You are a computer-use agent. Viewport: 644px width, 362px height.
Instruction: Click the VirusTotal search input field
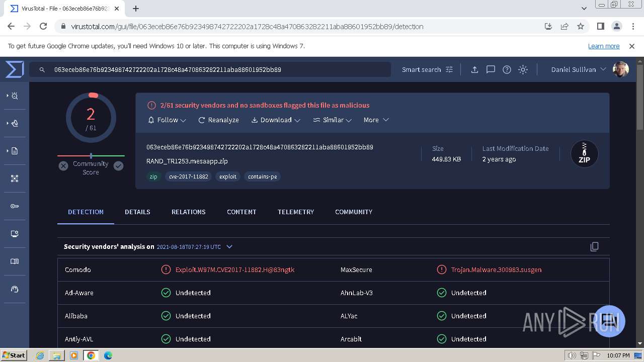tap(210, 70)
